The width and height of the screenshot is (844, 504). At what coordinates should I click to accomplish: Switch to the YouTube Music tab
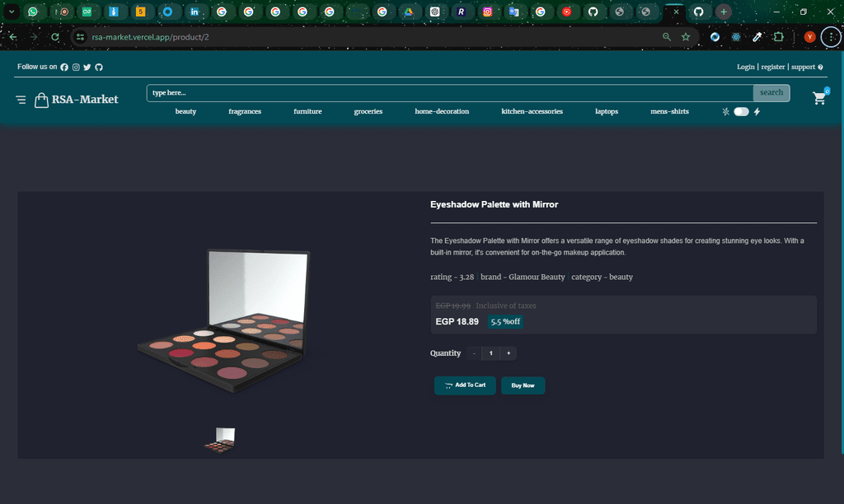click(x=567, y=12)
